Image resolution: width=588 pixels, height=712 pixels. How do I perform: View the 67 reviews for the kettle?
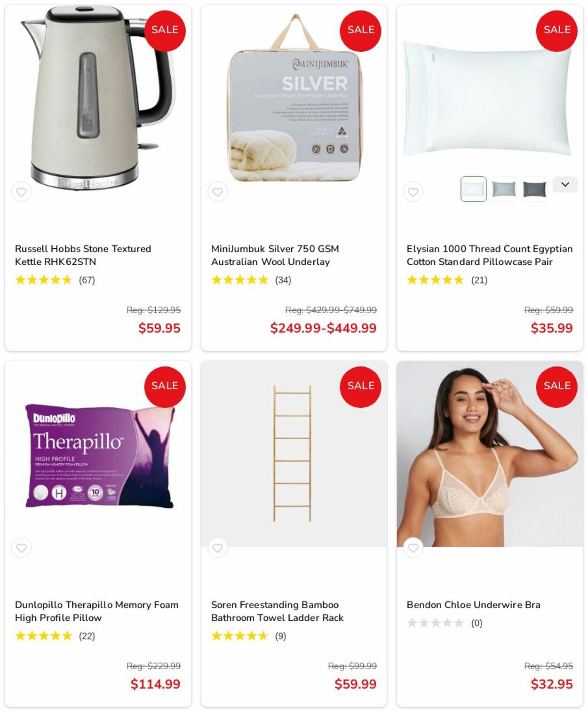pyautogui.click(x=55, y=280)
